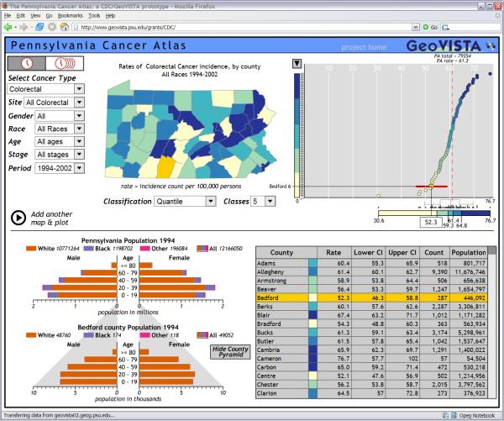
Task: Select the highlighted Bedford table row
Action: click(x=371, y=297)
